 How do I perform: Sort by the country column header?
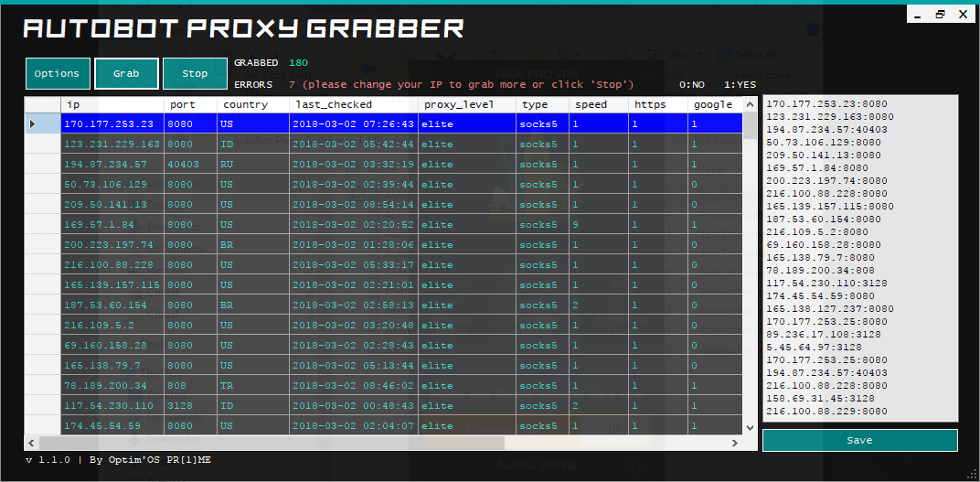pyautogui.click(x=253, y=104)
